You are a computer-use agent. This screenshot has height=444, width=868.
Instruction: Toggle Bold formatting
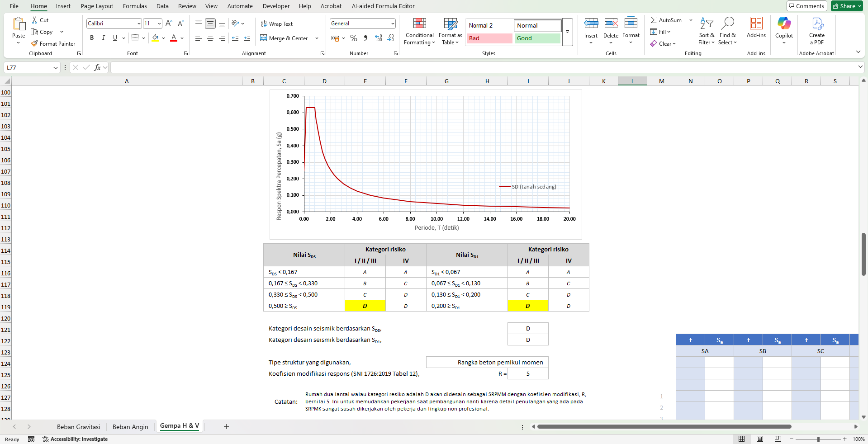pos(92,38)
